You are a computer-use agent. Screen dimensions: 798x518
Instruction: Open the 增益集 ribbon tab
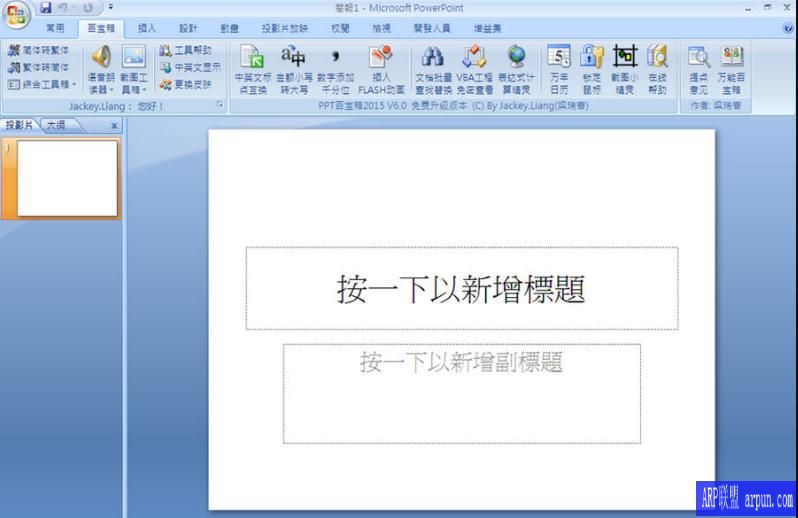[x=487, y=28]
